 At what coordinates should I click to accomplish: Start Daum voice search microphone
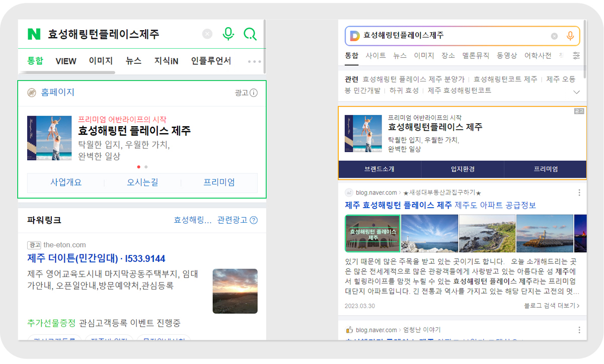[x=570, y=36]
